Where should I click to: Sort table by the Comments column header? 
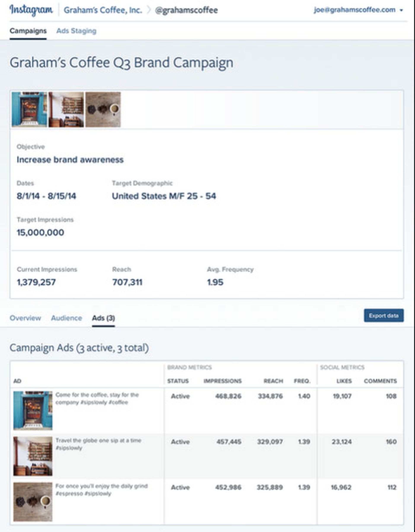tap(380, 381)
